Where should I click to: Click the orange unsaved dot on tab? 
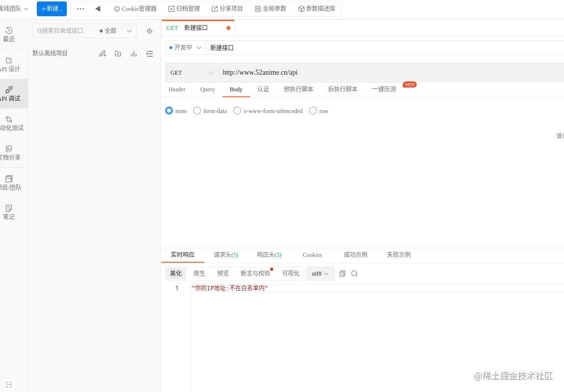(228, 28)
